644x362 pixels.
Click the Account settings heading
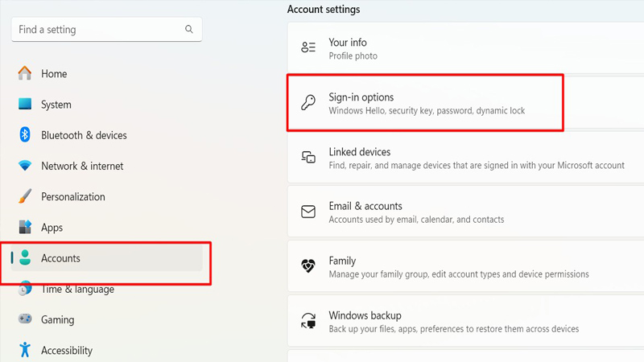pos(324,9)
